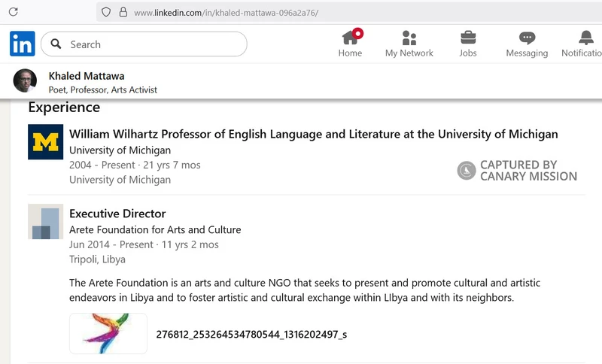
Task: Click the Khaled Mattawa name in sticky header
Action: click(x=87, y=76)
